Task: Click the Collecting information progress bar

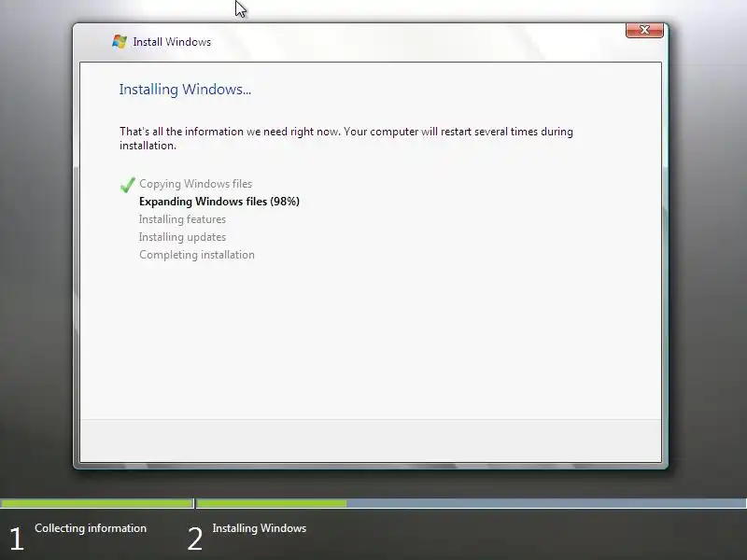Action: click(x=97, y=503)
